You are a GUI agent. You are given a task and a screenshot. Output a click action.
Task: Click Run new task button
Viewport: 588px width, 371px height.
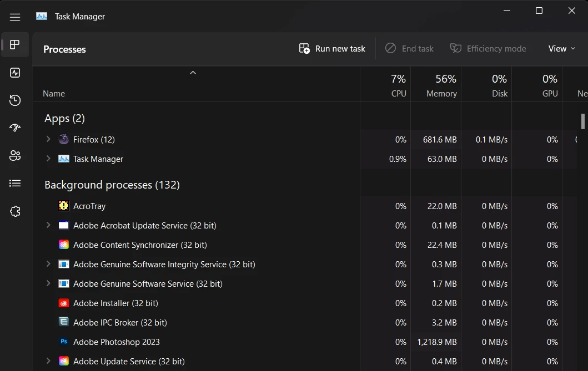[332, 49]
